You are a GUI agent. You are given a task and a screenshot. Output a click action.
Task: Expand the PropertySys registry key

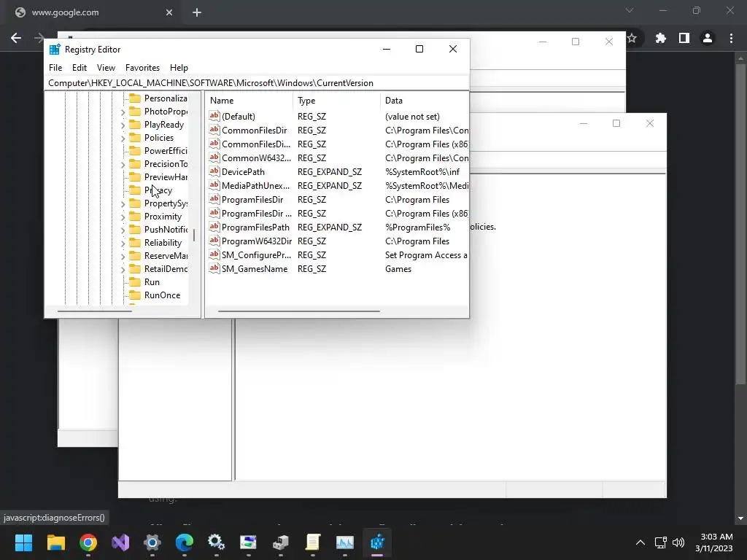(123, 204)
